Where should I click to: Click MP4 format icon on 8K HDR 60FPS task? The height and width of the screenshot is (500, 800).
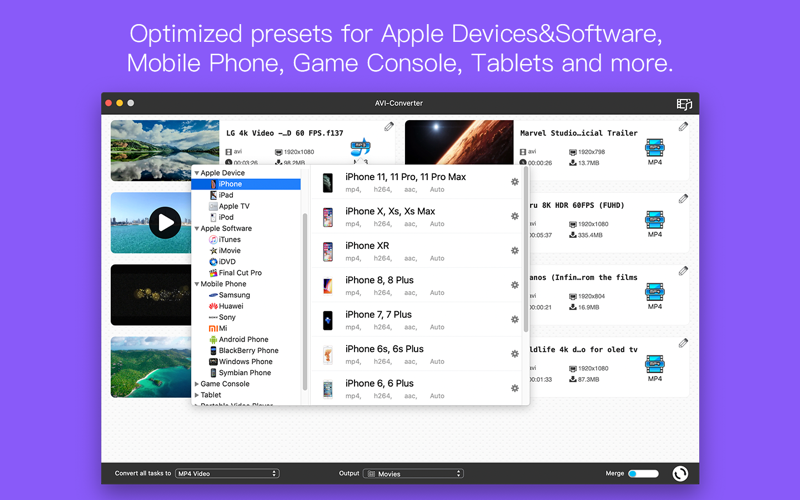point(655,223)
